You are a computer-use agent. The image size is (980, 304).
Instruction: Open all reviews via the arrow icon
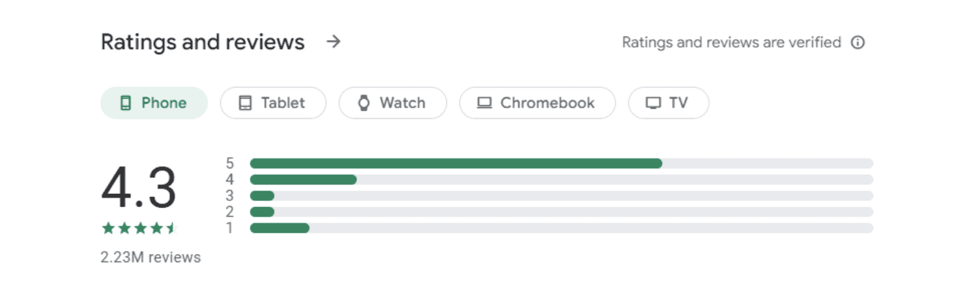point(334,42)
